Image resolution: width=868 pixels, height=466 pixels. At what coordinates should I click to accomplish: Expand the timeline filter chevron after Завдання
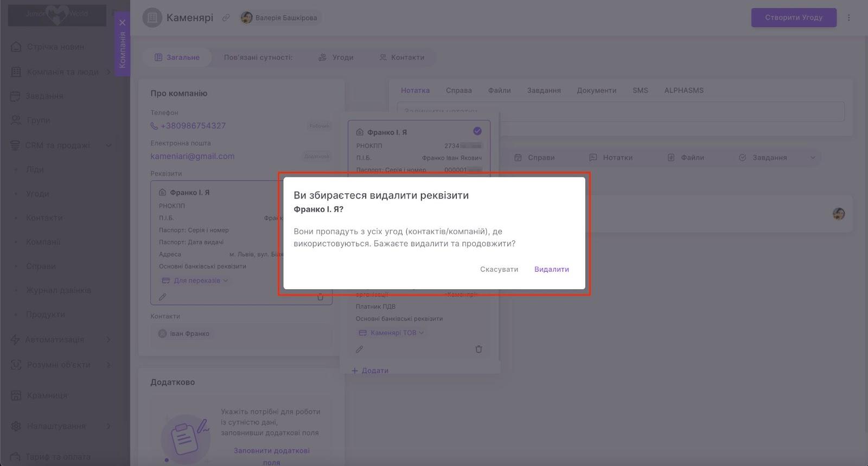point(813,157)
